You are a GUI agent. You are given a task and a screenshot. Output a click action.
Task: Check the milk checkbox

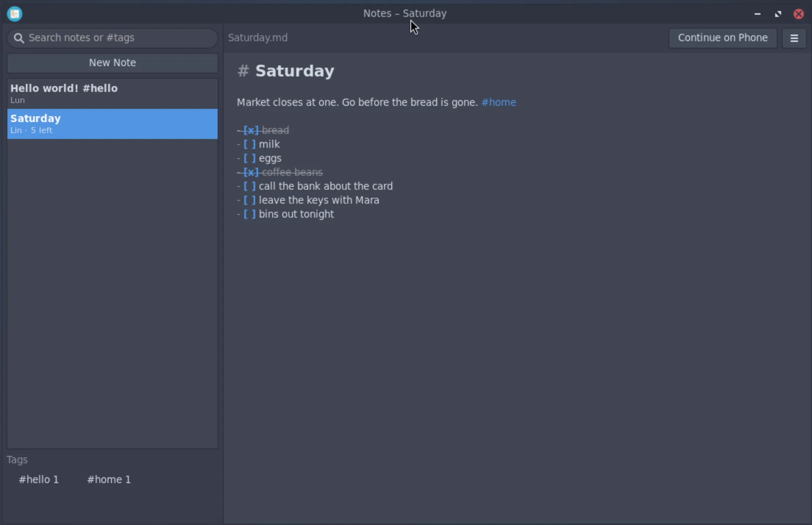[249, 144]
